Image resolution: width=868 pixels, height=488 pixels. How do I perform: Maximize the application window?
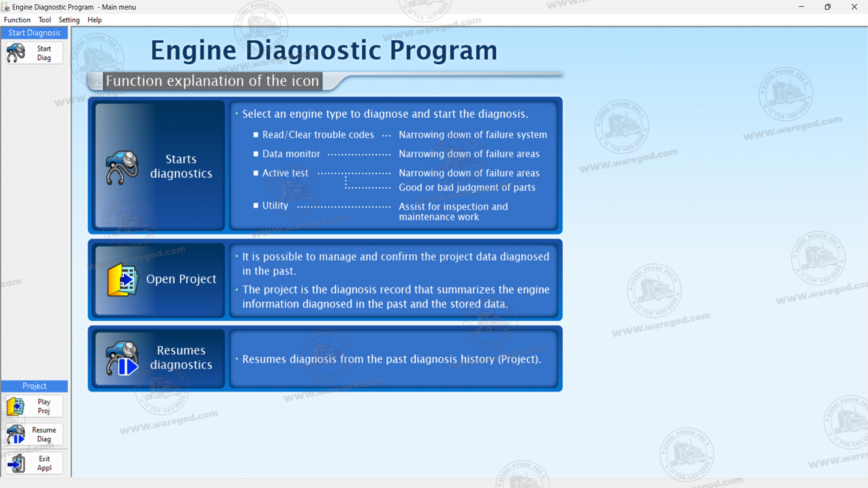[828, 7]
